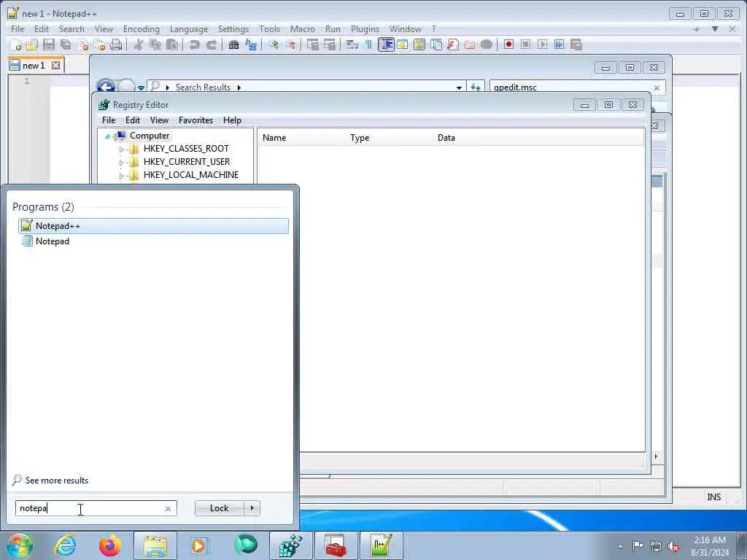Screen dimensions: 747x560
Task: Close the new 1 tab in Notepad++
Action: [55, 65]
